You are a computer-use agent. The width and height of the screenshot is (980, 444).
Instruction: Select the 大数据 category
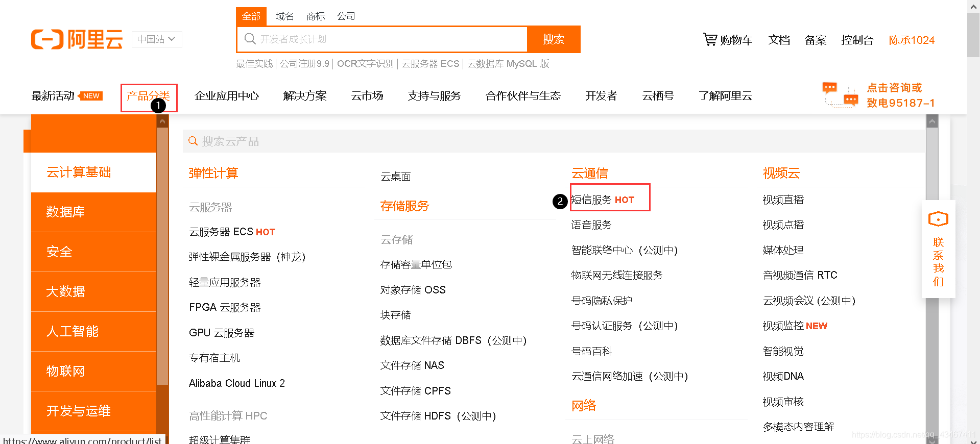[x=93, y=292]
